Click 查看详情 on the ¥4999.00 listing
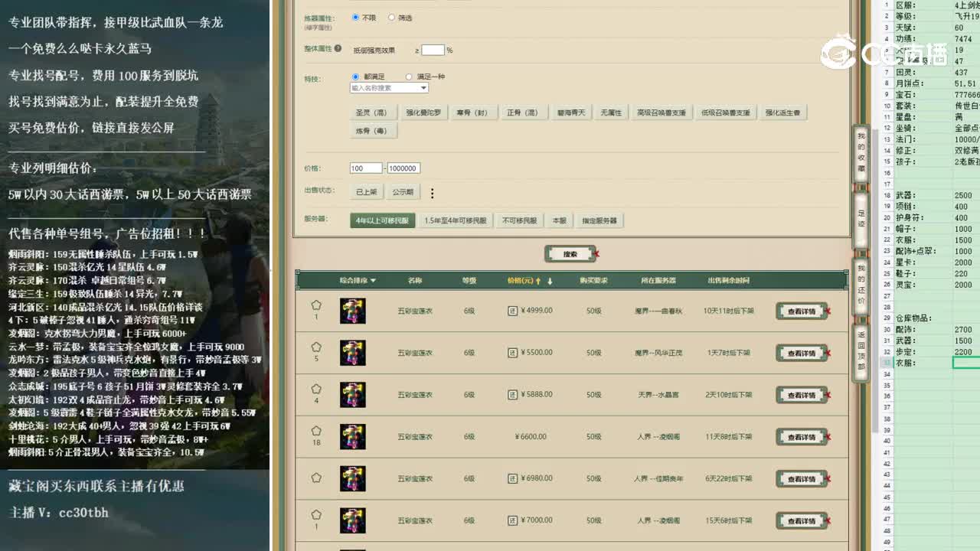The image size is (980, 551). (x=801, y=311)
